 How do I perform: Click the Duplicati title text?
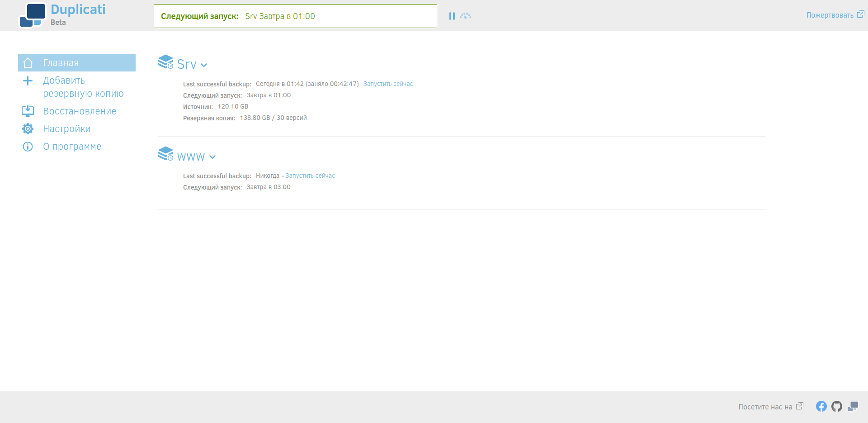click(x=78, y=10)
